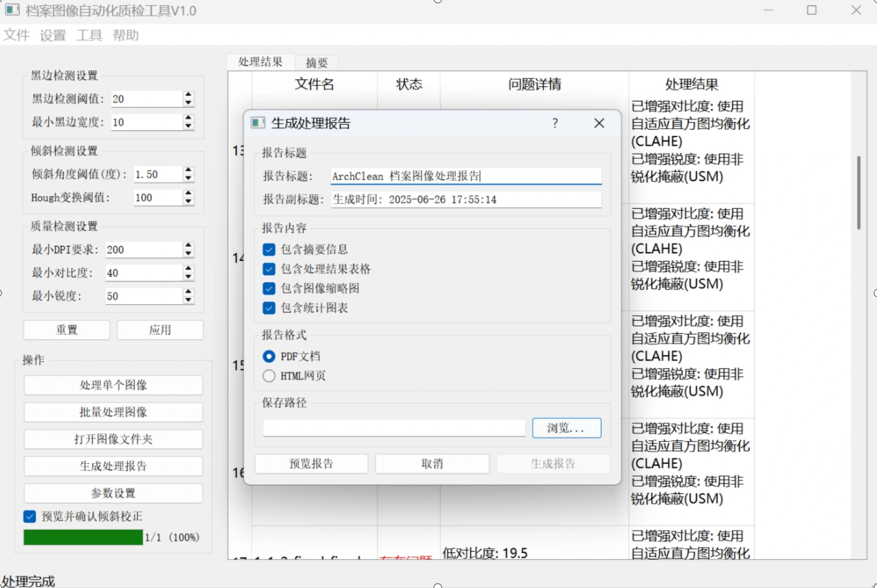Click the 报告标题 input field
This screenshot has height=588, width=877.
coord(465,176)
